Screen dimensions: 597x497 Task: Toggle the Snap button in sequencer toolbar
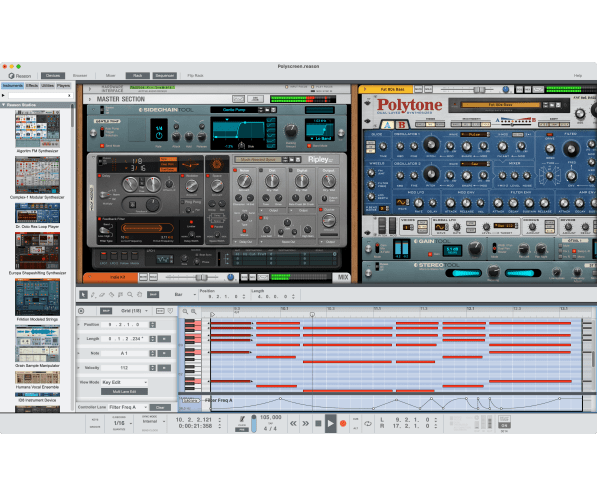[153, 294]
